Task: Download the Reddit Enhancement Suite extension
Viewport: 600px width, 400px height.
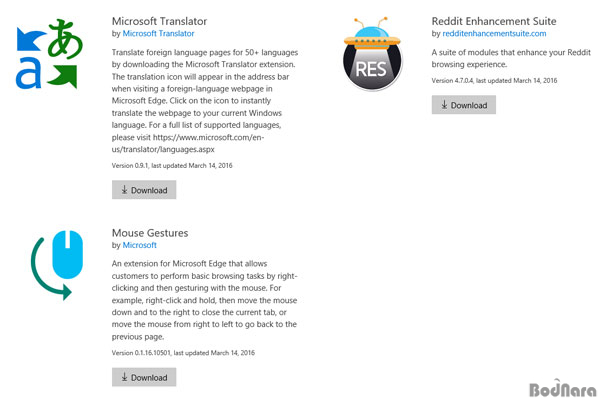Action: (x=464, y=105)
